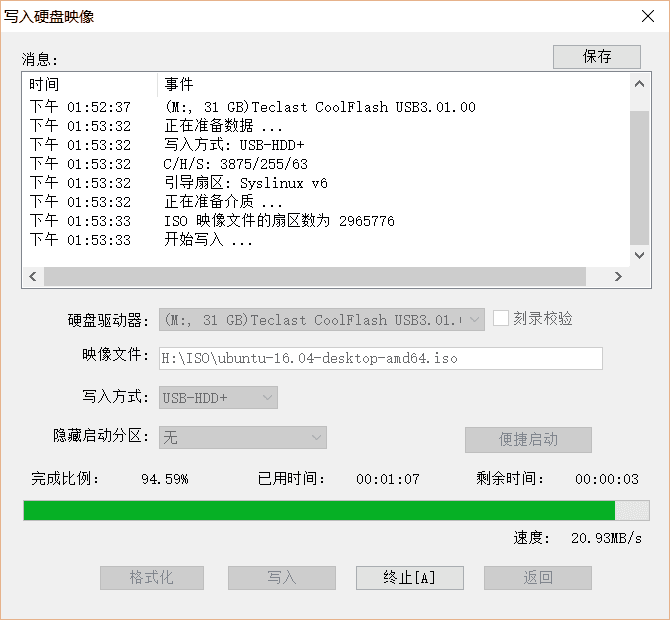This screenshot has height=620, width=670.
Task: Select the 开始写入 log entry row
Action: click(209, 240)
